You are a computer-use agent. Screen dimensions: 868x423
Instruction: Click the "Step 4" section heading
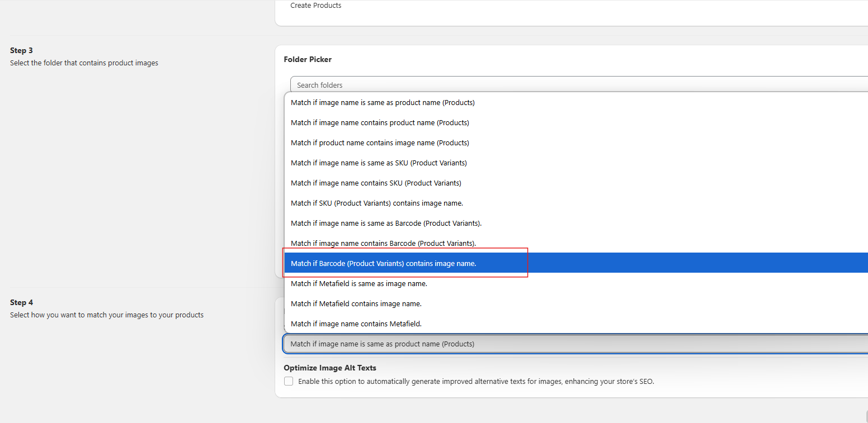click(22, 302)
